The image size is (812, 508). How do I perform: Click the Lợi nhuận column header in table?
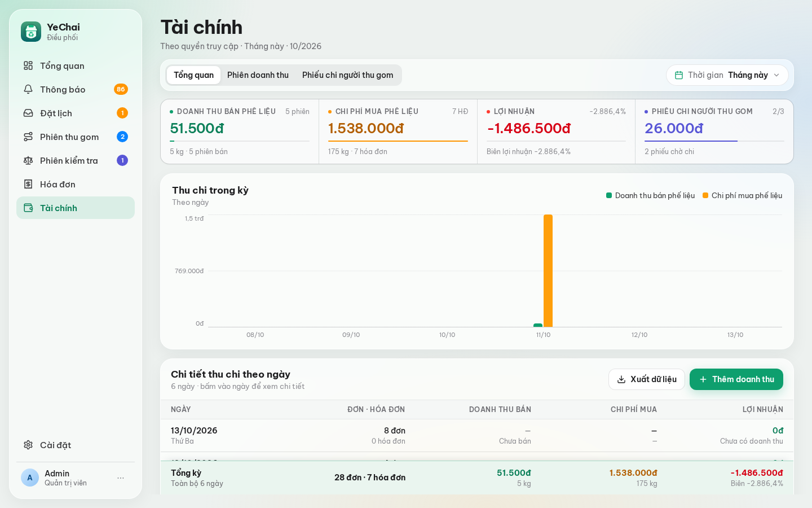pyautogui.click(x=763, y=409)
